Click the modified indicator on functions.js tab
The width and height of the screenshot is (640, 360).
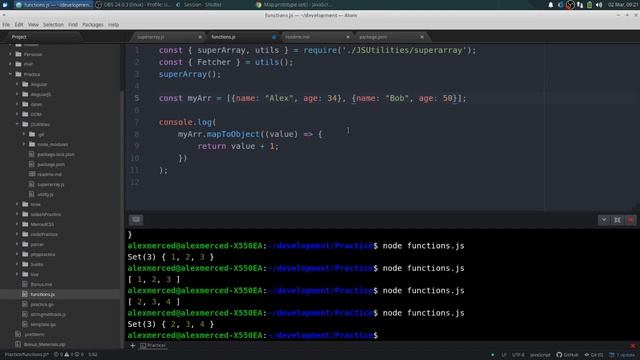(274, 37)
